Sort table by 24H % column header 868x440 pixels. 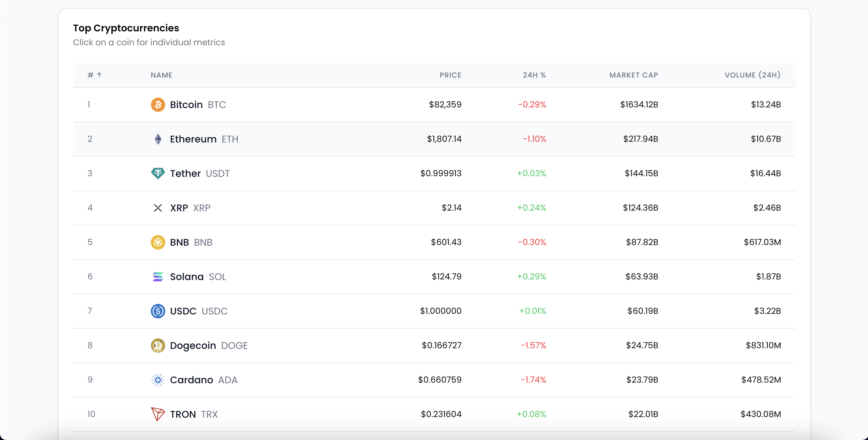(x=534, y=75)
